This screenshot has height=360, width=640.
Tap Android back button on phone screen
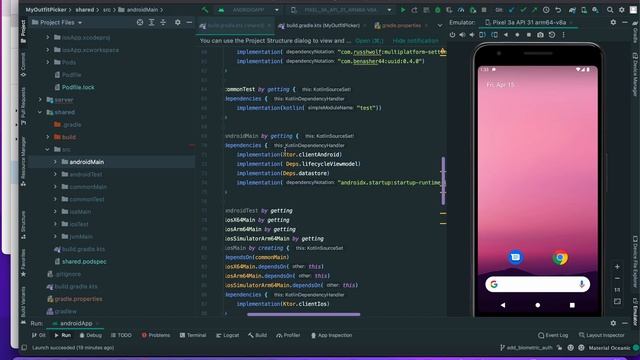[503, 305]
